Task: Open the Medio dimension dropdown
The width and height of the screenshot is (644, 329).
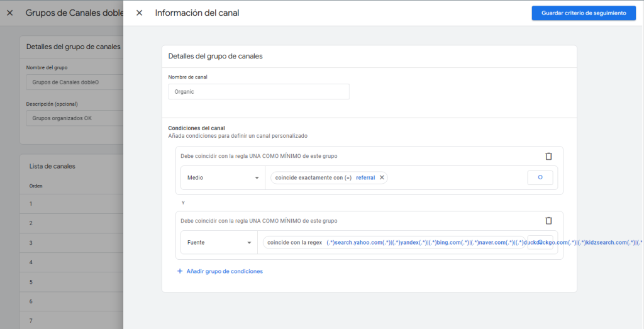Action: (x=223, y=178)
